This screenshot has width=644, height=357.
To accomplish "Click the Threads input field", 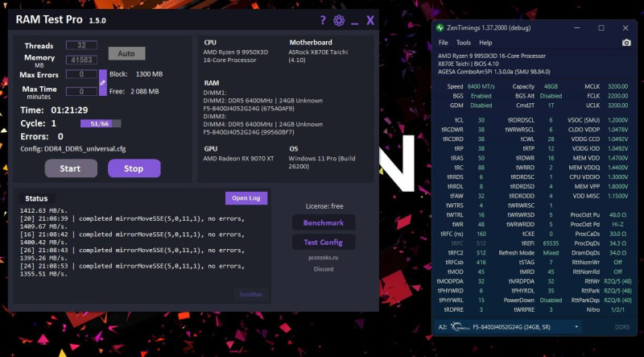I will click(x=82, y=45).
